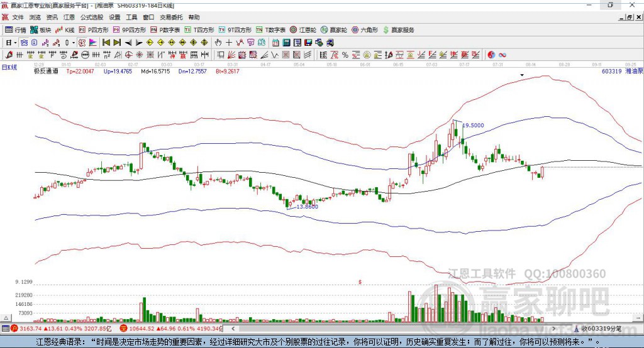Click the horizontal scrollbar right arrow
The width and height of the screenshot is (644, 348).
click(x=553, y=329)
